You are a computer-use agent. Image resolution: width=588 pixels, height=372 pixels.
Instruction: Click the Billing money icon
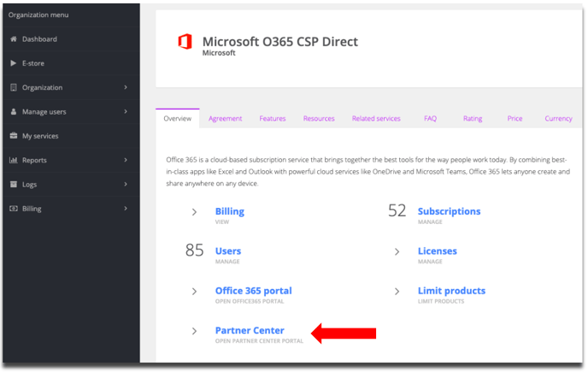pyautogui.click(x=13, y=209)
